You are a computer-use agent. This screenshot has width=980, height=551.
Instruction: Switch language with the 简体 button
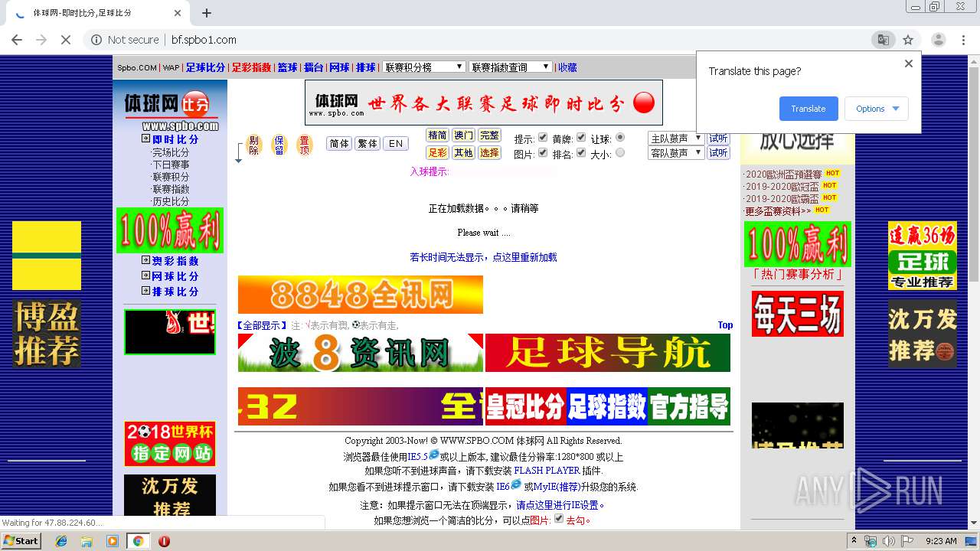coord(339,144)
